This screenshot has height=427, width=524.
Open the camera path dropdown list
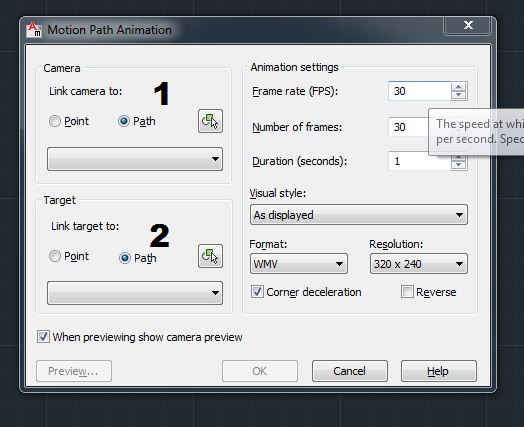click(135, 159)
